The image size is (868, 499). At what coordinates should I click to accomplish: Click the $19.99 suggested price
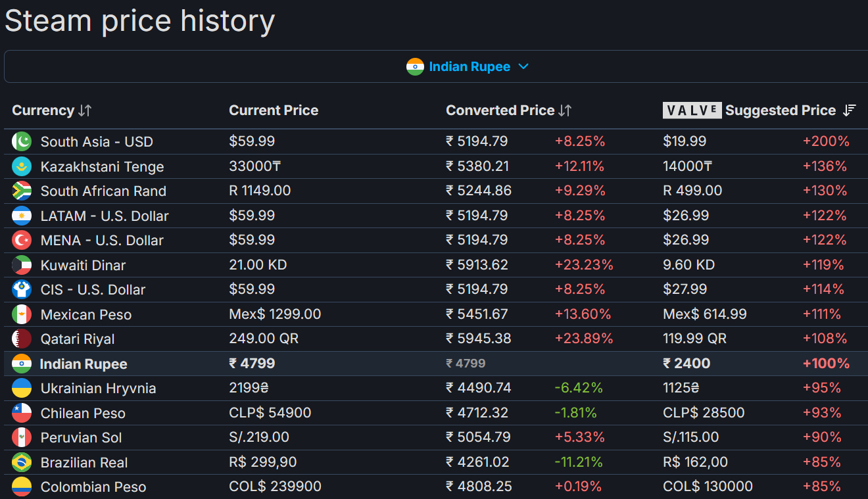[x=685, y=141]
